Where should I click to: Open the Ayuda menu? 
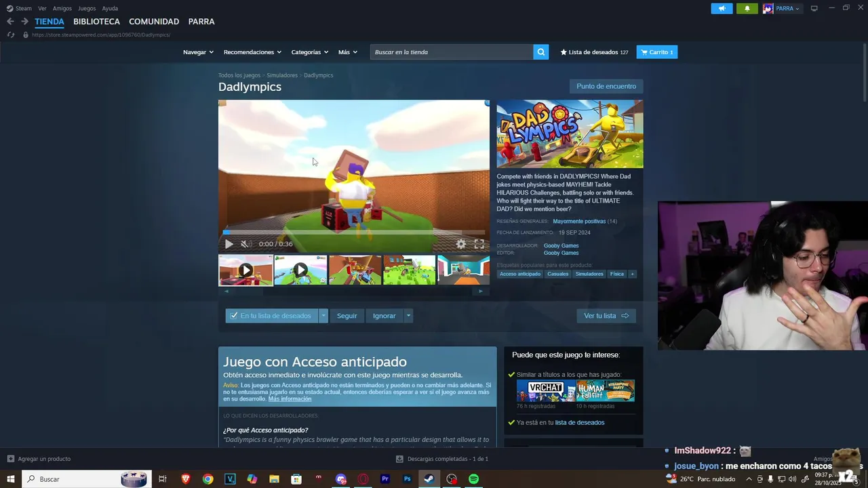pos(110,8)
